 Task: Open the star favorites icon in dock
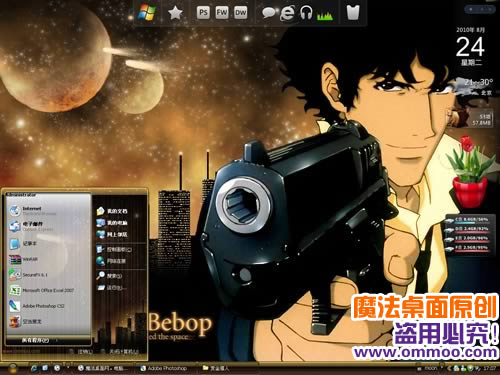point(175,13)
